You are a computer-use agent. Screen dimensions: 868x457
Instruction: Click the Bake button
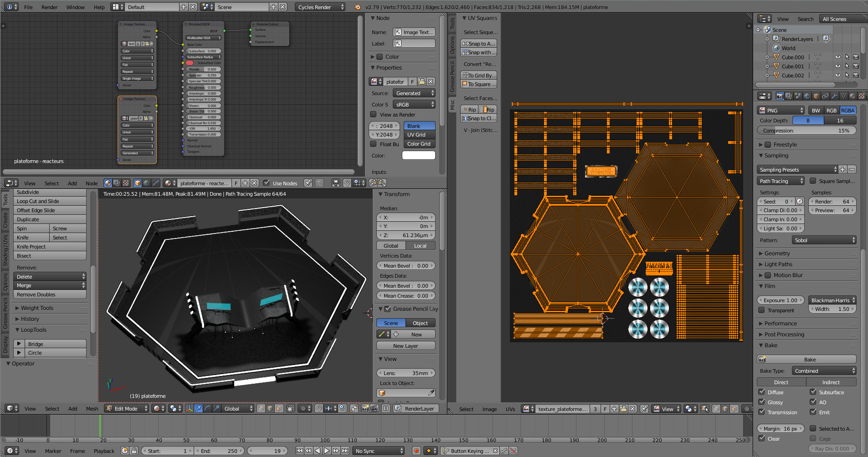(x=810, y=359)
